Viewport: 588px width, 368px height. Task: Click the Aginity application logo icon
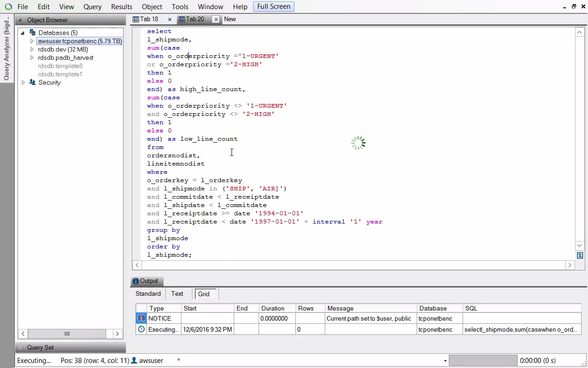click(x=8, y=7)
